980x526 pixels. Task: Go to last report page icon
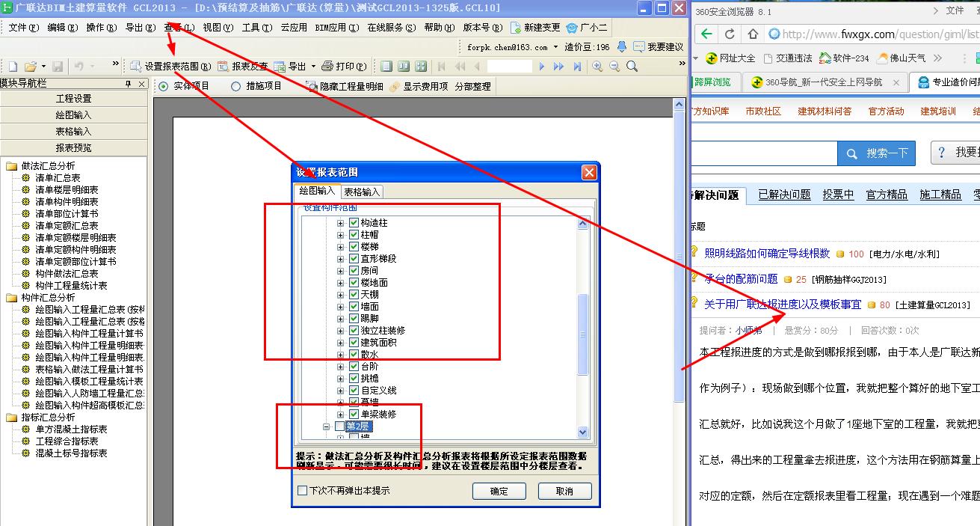(x=577, y=67)
